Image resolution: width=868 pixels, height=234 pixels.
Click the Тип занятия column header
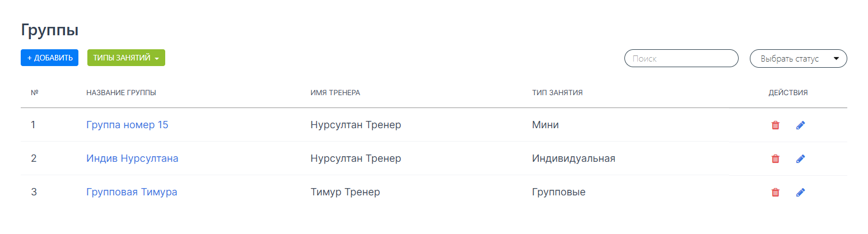557,92
